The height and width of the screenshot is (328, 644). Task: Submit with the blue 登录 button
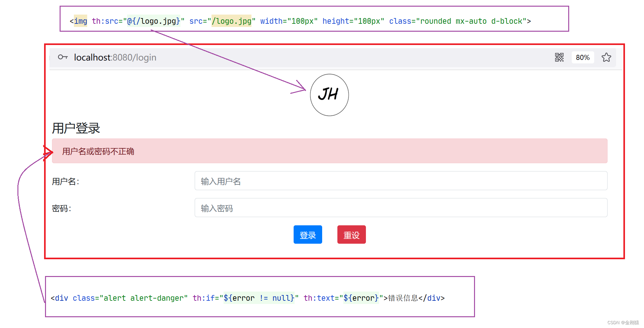308,235
